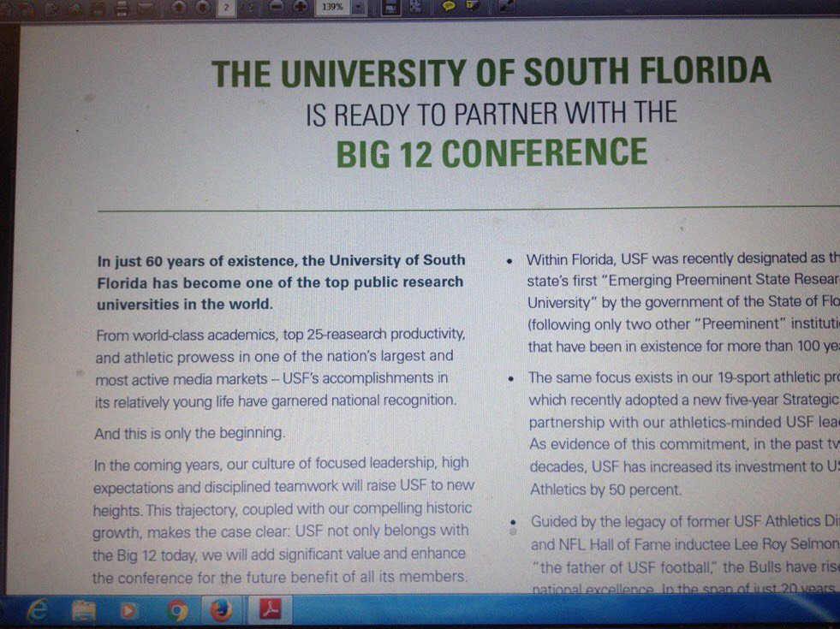Click the text "From world-class academics"
The width and height of the screenshot is (840, 629).
pyautogui.click(x=187, y=335)
